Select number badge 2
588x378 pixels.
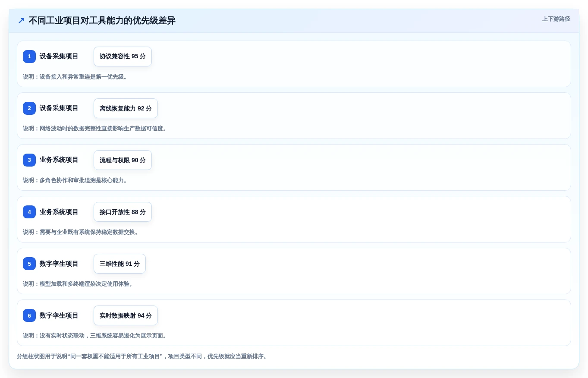tap(29, 108)
